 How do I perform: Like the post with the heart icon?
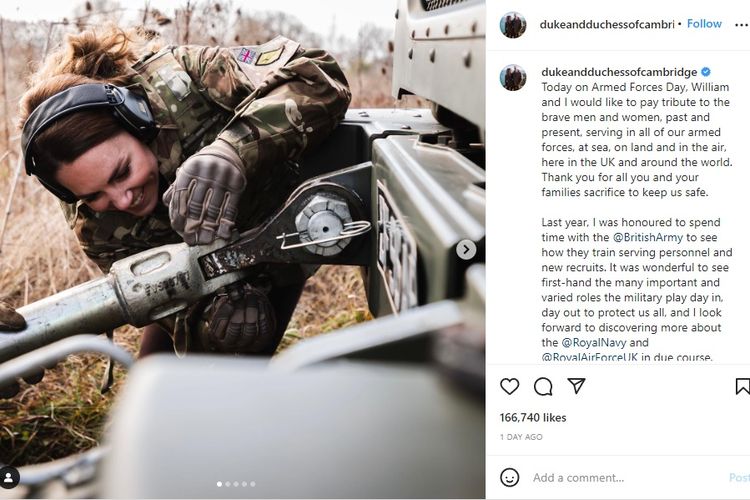(x=510, y=386)
